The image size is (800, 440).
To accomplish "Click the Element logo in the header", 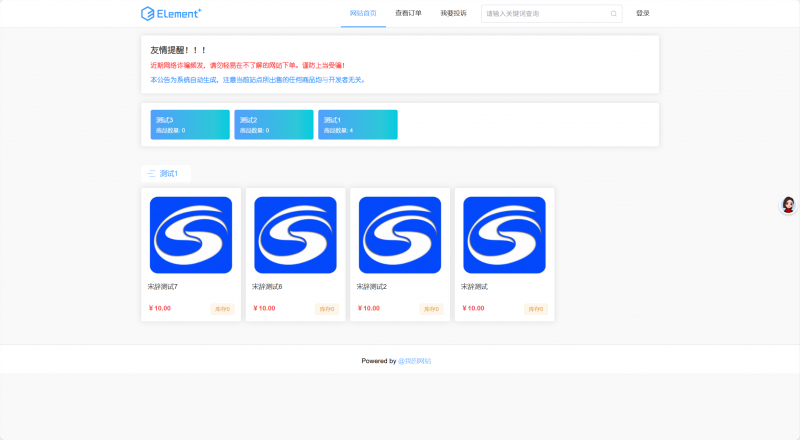I will point(171,13).
